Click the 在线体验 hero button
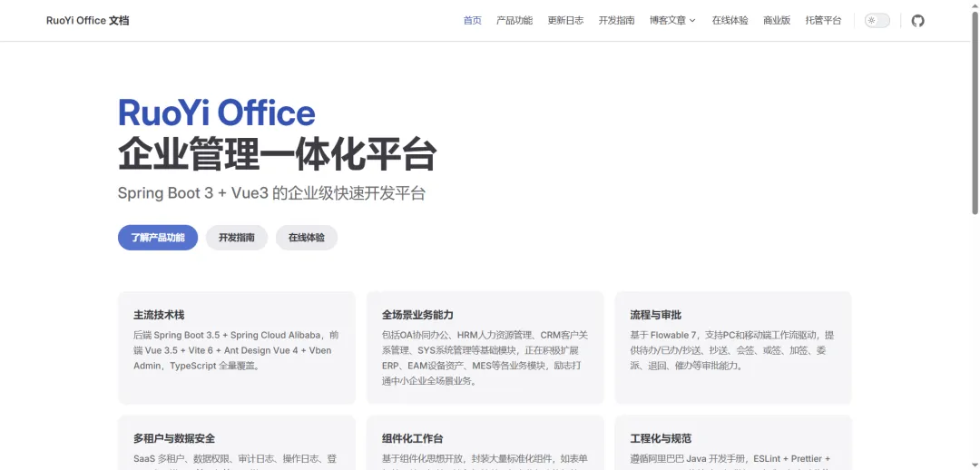The height and width of the screenshot is (470, 980). [x=307, y=238]
